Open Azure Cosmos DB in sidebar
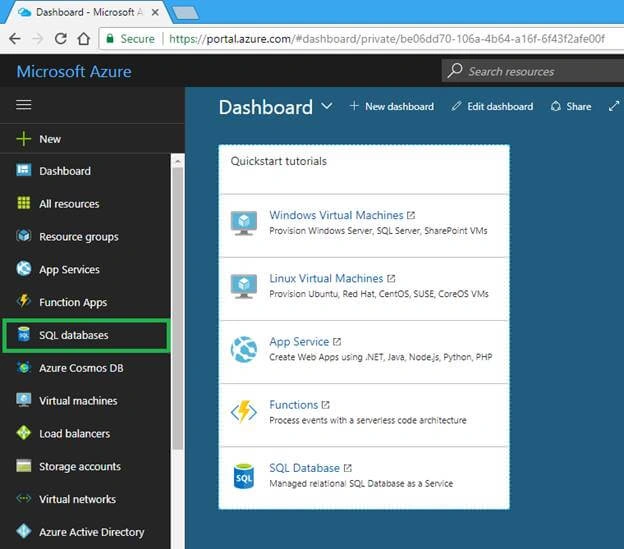 click(x=85, y=368)
